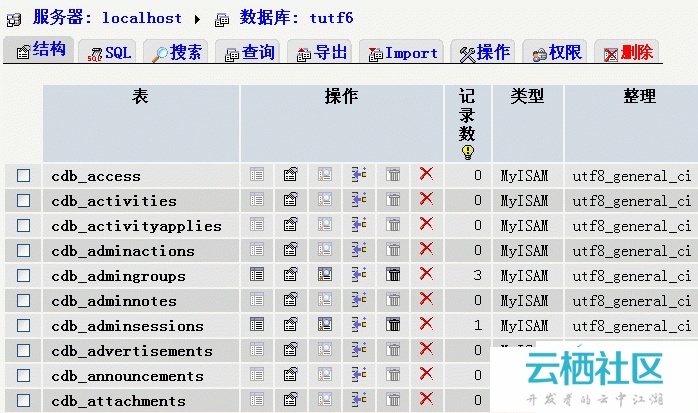Image resolution: width=698 pixels, height=413 pixels.
Task: Check the box for cdb_activityapplies
Action: click(23, 226)
